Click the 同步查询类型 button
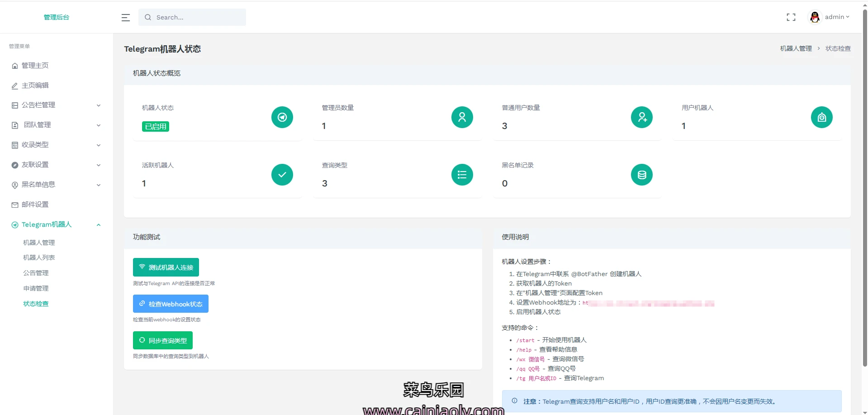The image size is (868, 415). tap(163, 340)
